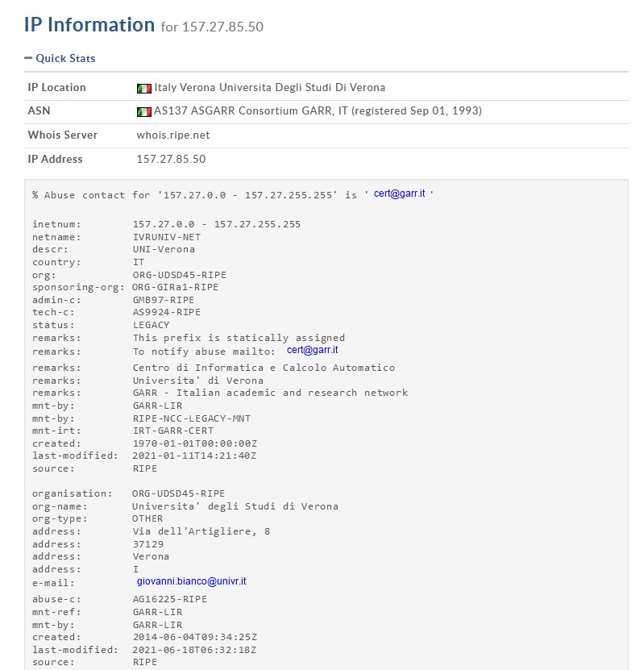Click org value ORG-UDSD45-RIPE in inetnum block
Viewport: 644px width, 670px height.
click(x=180, y=275)
